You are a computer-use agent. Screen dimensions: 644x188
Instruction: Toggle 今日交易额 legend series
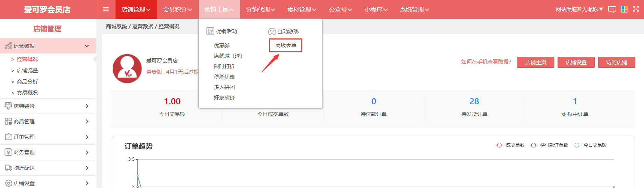pos(589,145)
